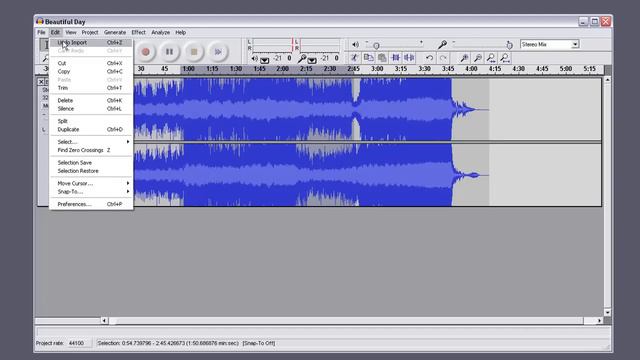Viewport: 640px width, 360px height.
Task: Click the Selection time range status text
Action: tap(168, 343)
